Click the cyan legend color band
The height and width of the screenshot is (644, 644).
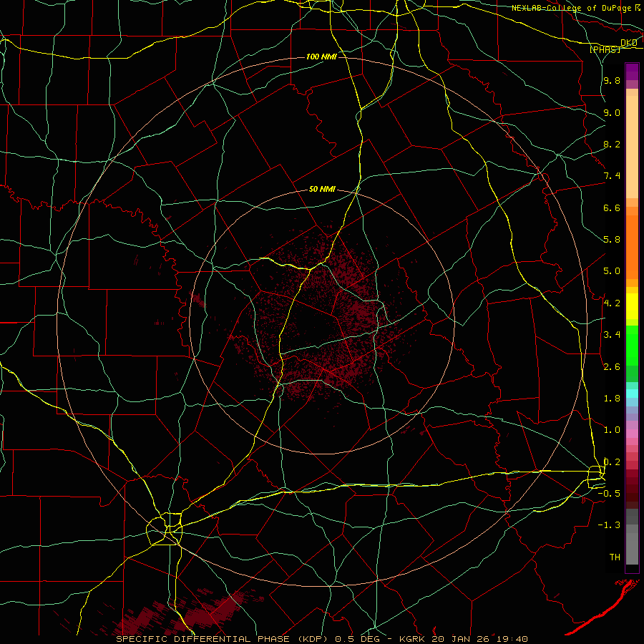pos(632,394)
